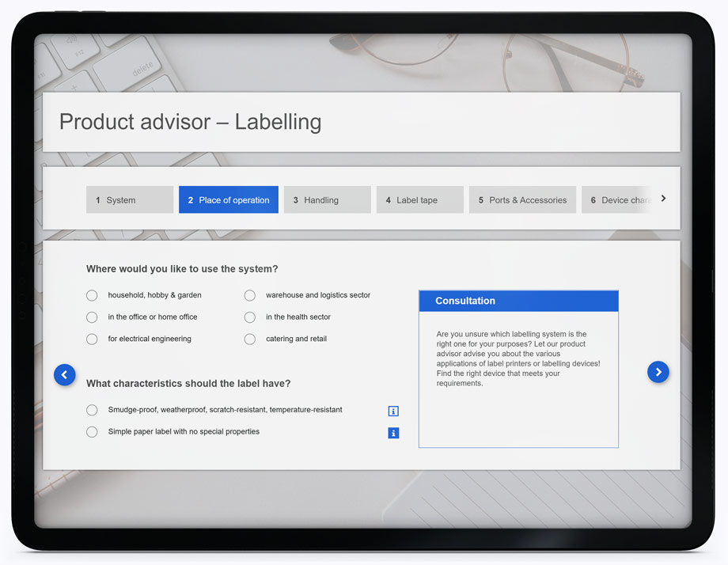The width and height of the screenshot is (728, 565).
Task: Open step 6 Device characteristics tab
Action: pos(617,200)
